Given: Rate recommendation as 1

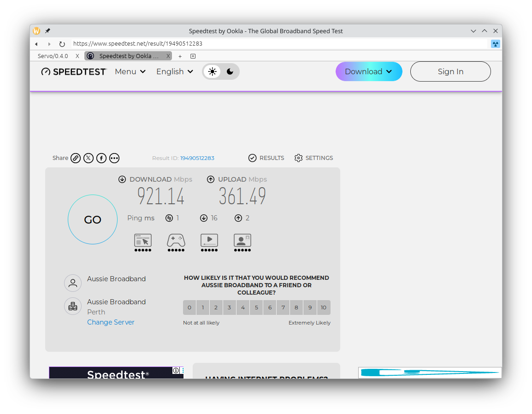Looking at the screenshot, I should pos(203,308).
